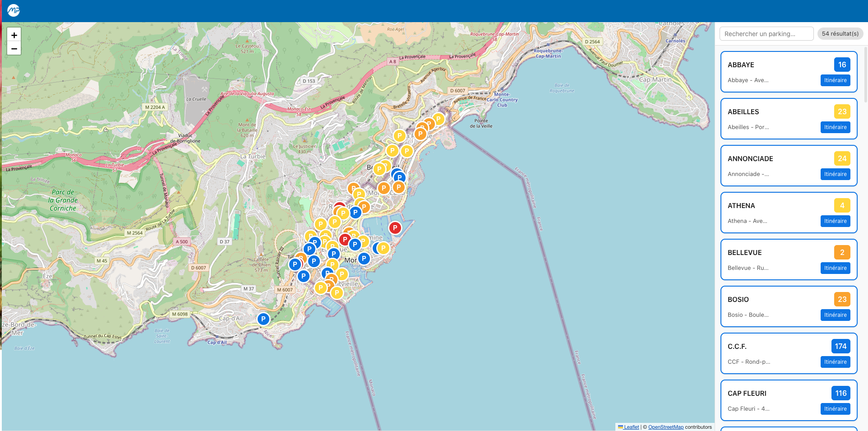Open itinerary for ABEILLES parking
868x431 pixels.
tap(835, 127)
